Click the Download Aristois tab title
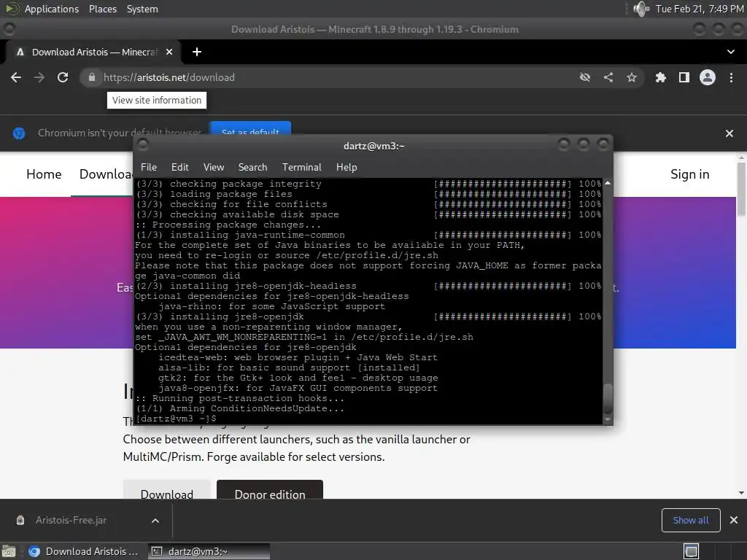 [x=94, y=52]
